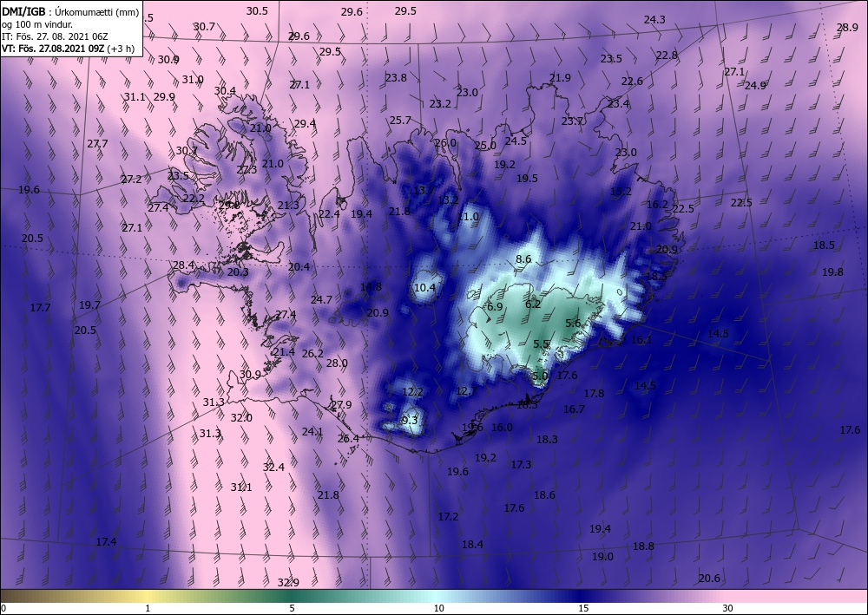This screenshot has height=615, width=868.
Task: Click the map value 18.6
Action: point(545,495)
